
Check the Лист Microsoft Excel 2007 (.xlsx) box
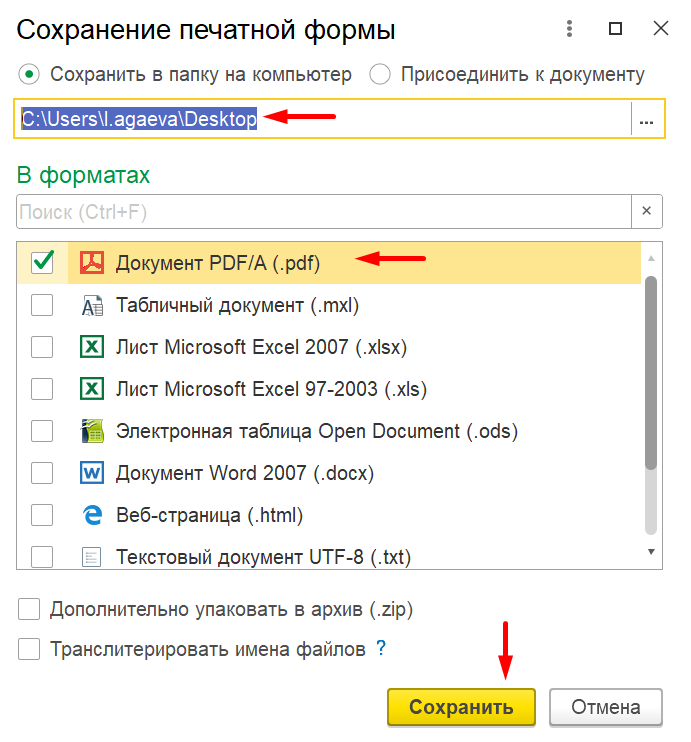[42, 347]
